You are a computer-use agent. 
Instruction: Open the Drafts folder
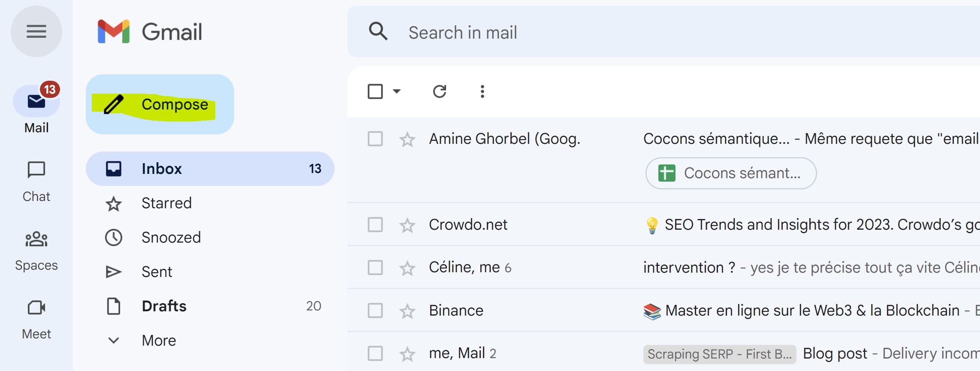pos(164,306)
